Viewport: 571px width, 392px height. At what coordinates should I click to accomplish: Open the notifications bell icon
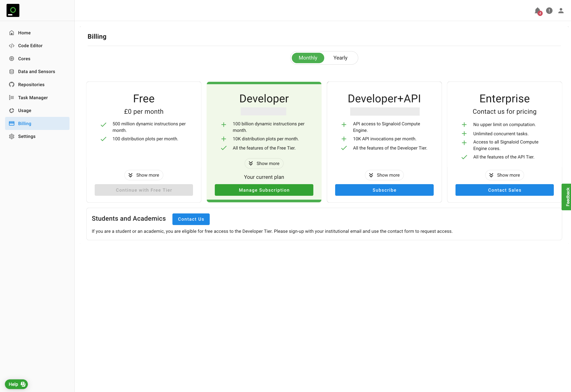click(x=537, y=11)
